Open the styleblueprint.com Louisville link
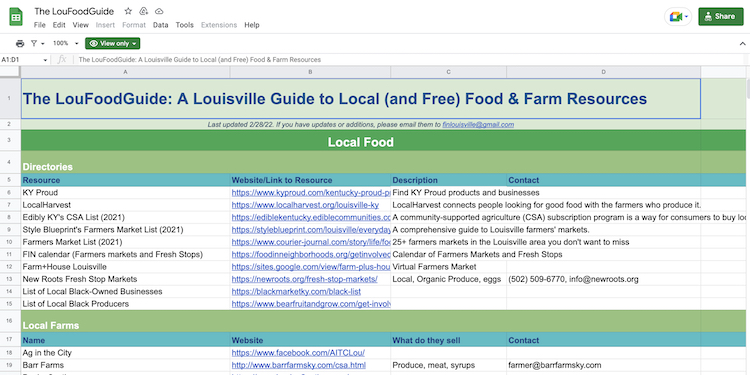 311,230
